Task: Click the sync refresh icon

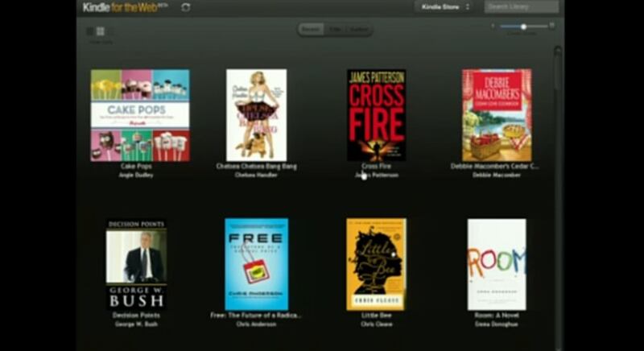Action: [x=186, y=7]
